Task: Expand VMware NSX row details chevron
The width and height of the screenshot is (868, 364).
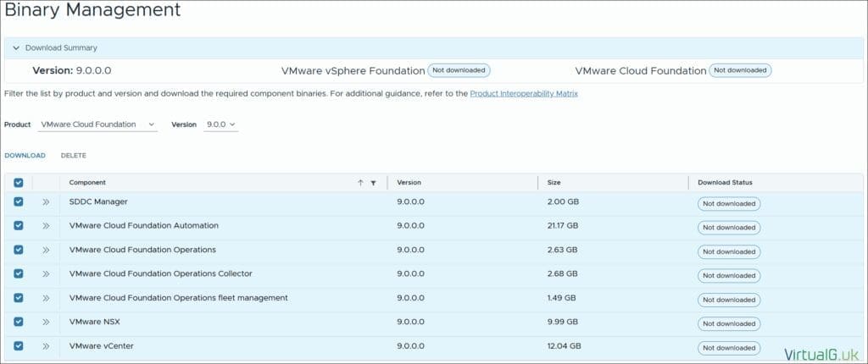Action: (46, 323)
